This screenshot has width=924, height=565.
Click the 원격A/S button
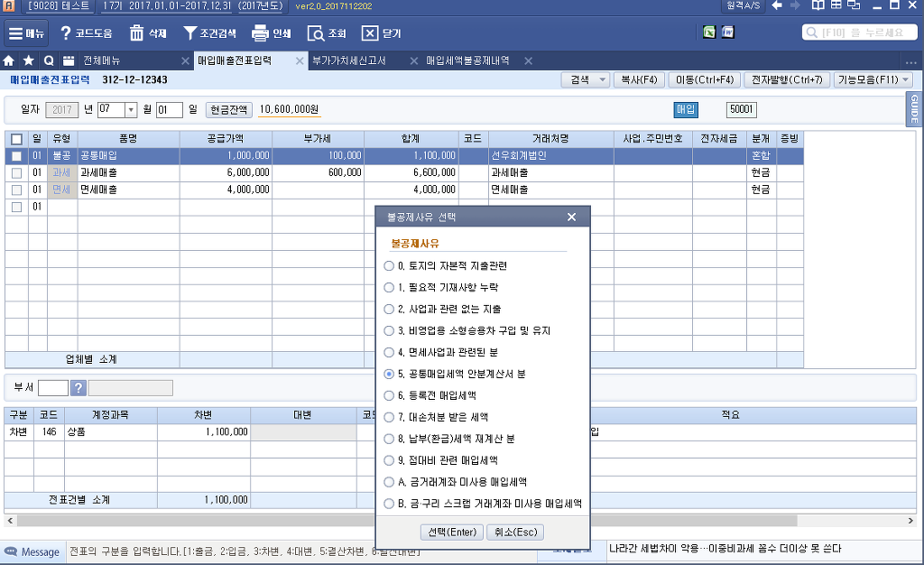(744, 5)
